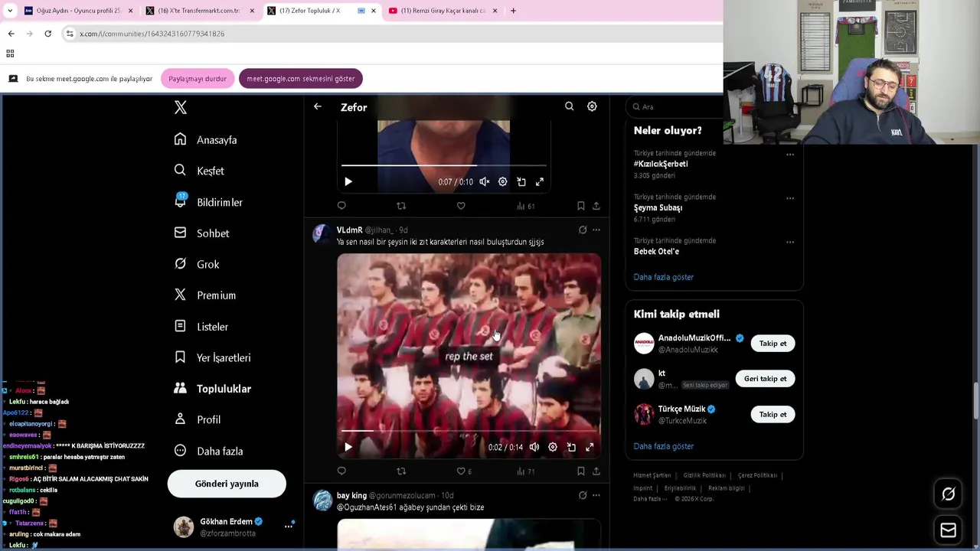The width and height of the screenshot is (980, 551).
Task: Share VLdmR post
Action: click(x=596, y=471)
